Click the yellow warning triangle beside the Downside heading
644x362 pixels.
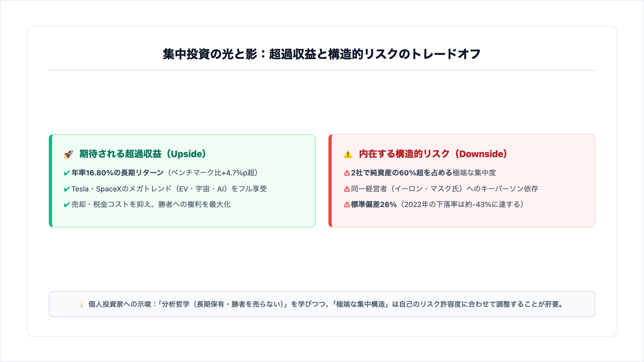(x=348, y=154)
